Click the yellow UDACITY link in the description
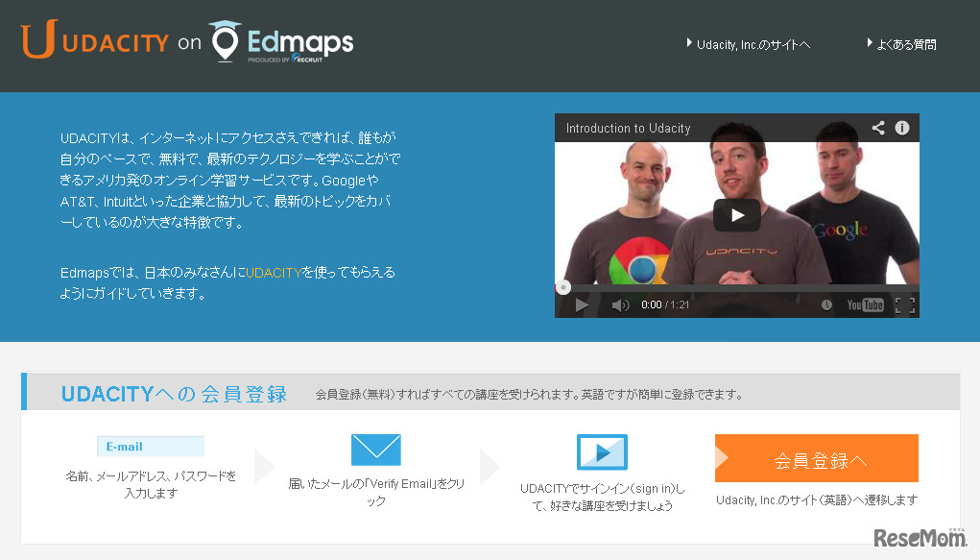The width and height of the screenshot is (980, 560). point(274,273)
